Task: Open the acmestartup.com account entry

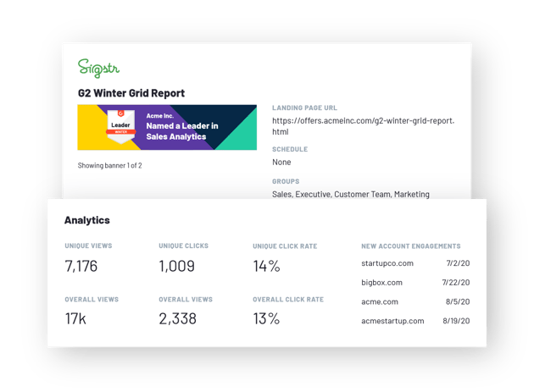Action: [392, 321]
